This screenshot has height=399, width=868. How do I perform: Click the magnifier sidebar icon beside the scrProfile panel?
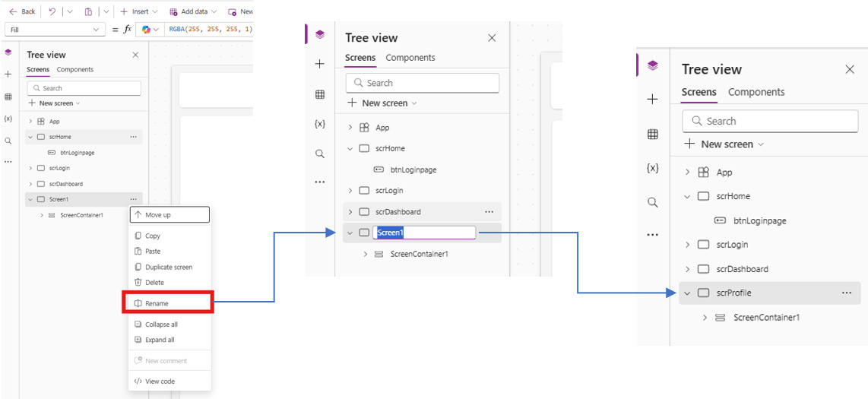(x=653, y=202)
